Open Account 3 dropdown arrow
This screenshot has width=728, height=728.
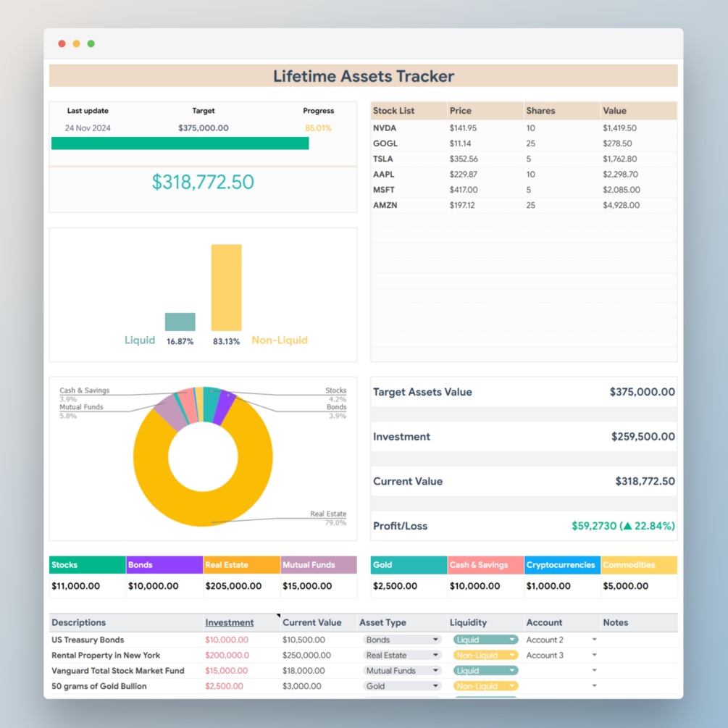(594, 655)
